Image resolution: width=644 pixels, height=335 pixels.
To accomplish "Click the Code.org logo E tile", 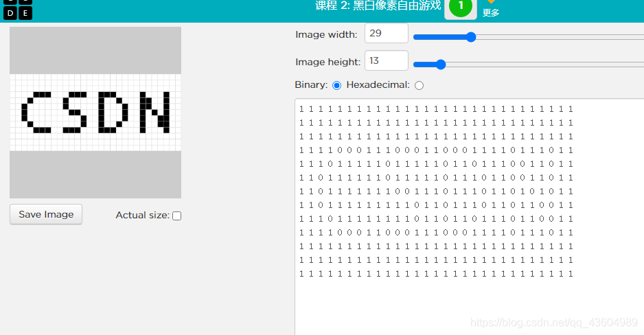I will click(x=25, y=13).
